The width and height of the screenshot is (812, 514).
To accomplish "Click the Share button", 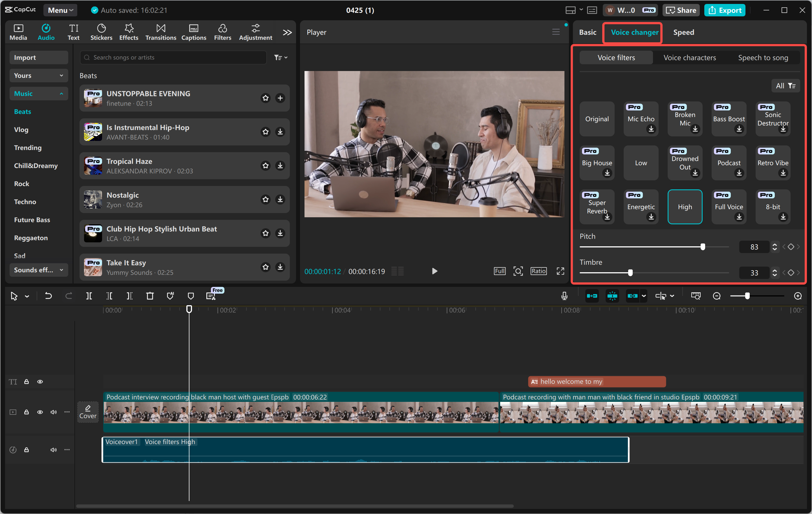I will point(681,10).
